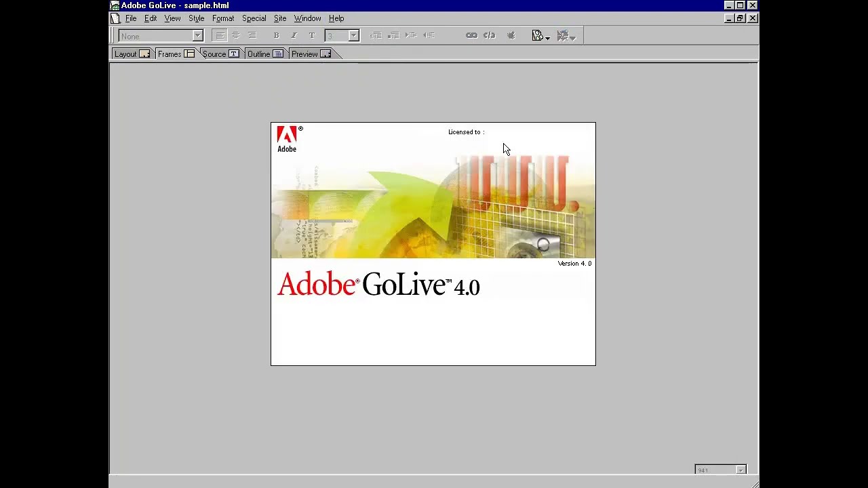Screen dimensions: 868x488
Task: Open the Window menu
Action: click(x=307, y=18)
